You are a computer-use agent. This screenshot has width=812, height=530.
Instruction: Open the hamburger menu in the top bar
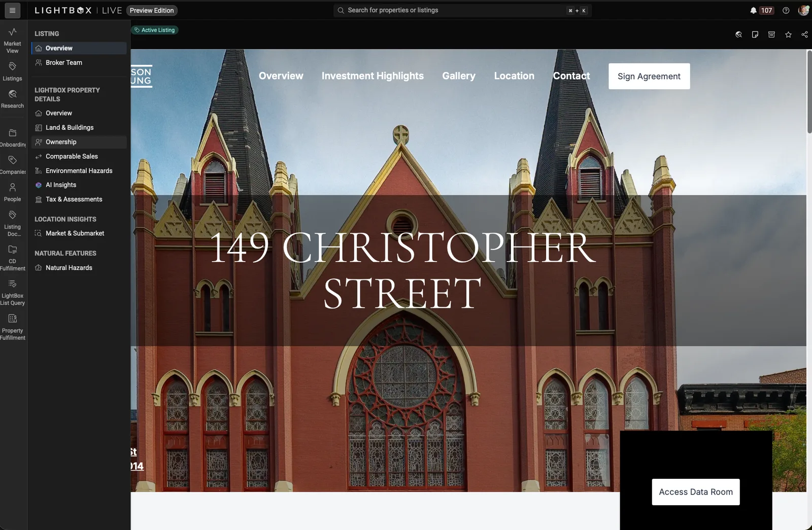[x=12, y=10]
